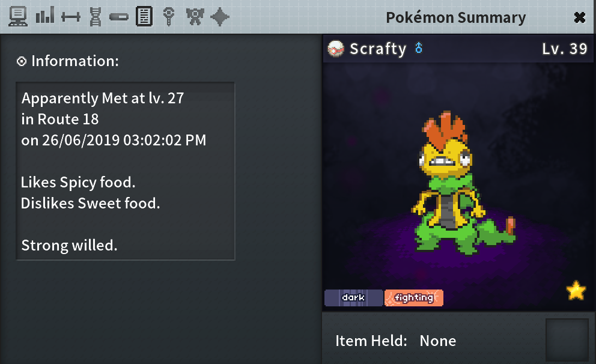Click the Scrafty name label

378,49
